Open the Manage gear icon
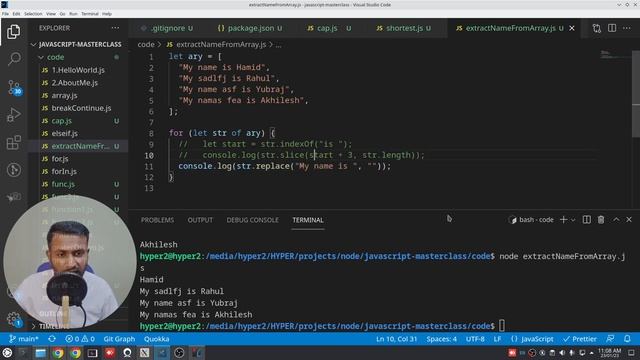640x360 pixels. (14, 320)
